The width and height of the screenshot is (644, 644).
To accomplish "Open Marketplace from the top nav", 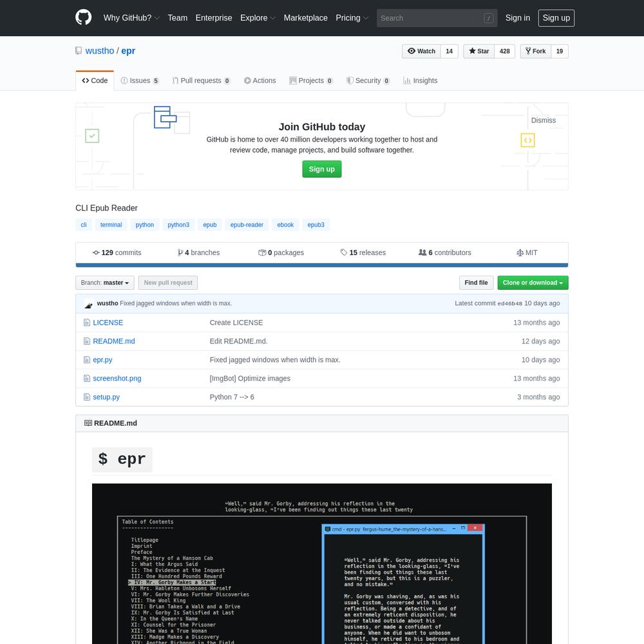I will pyautogui.click(x=305, y=18).
